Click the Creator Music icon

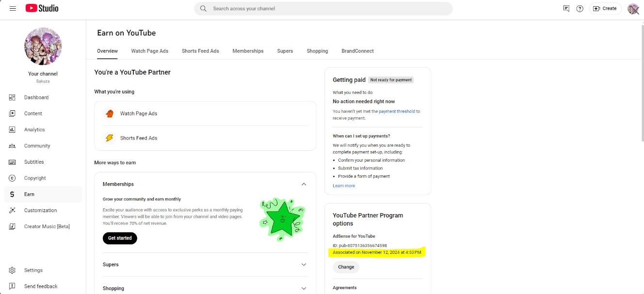click(x=13, y=227)
